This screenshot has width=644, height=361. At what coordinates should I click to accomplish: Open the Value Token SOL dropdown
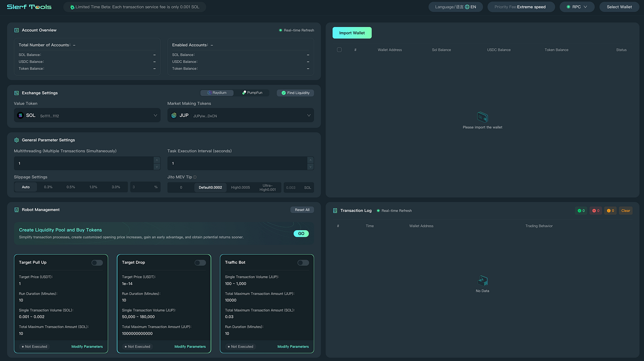click(87, 115)
